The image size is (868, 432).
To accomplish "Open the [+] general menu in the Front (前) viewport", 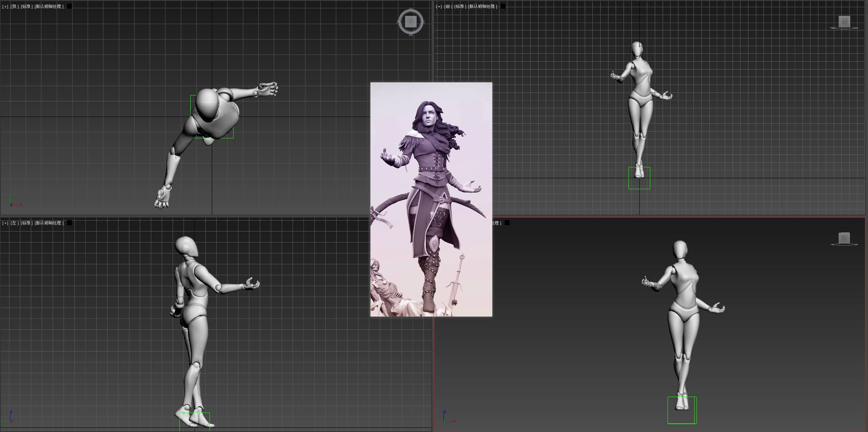I will (x=439, y=6).
